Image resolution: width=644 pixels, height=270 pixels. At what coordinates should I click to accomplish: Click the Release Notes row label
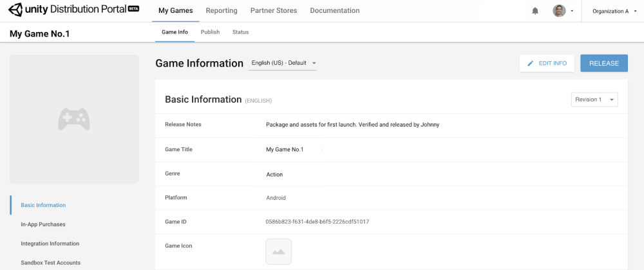click(183, 125)
